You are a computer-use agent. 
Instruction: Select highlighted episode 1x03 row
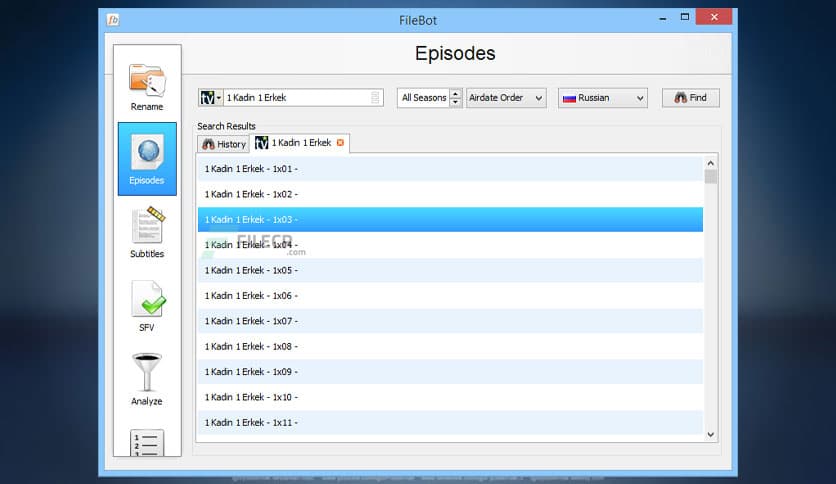[x=450, y=220]
